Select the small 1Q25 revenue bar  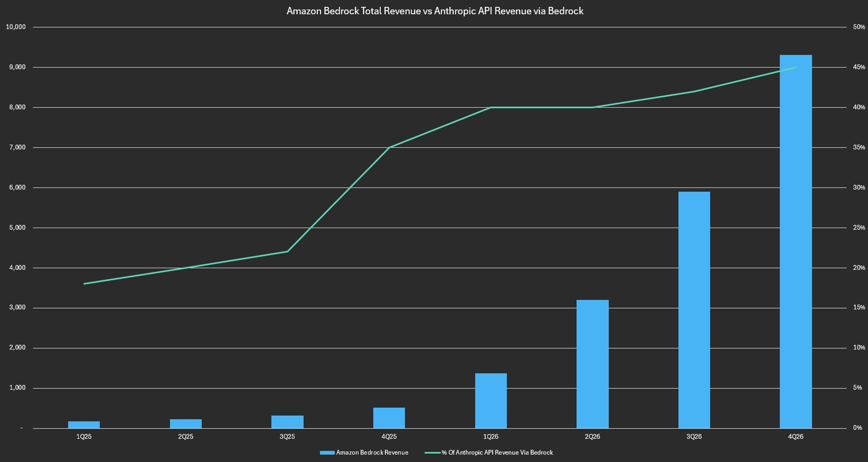[x=84, y=425]
